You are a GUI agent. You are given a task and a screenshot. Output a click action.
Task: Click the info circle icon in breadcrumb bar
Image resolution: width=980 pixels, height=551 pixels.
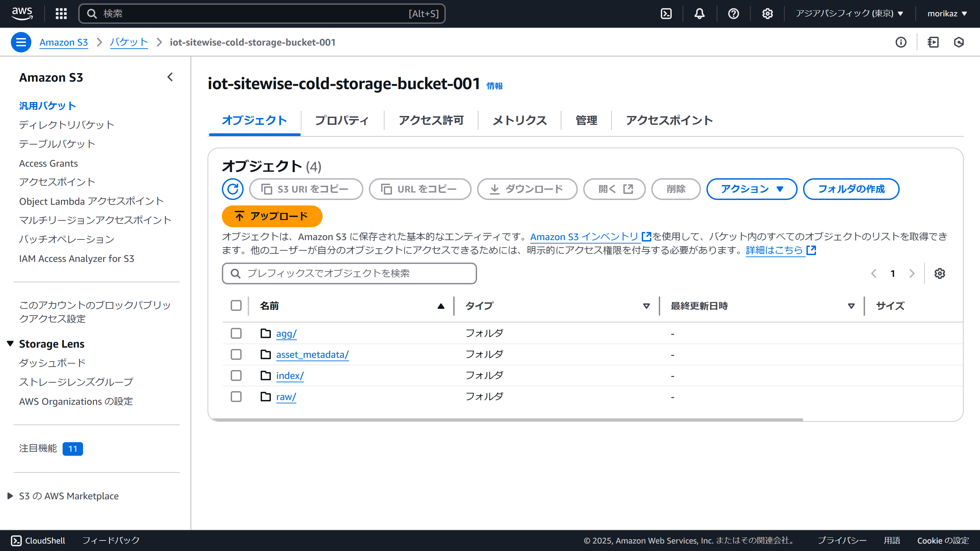tap(900, 42)
